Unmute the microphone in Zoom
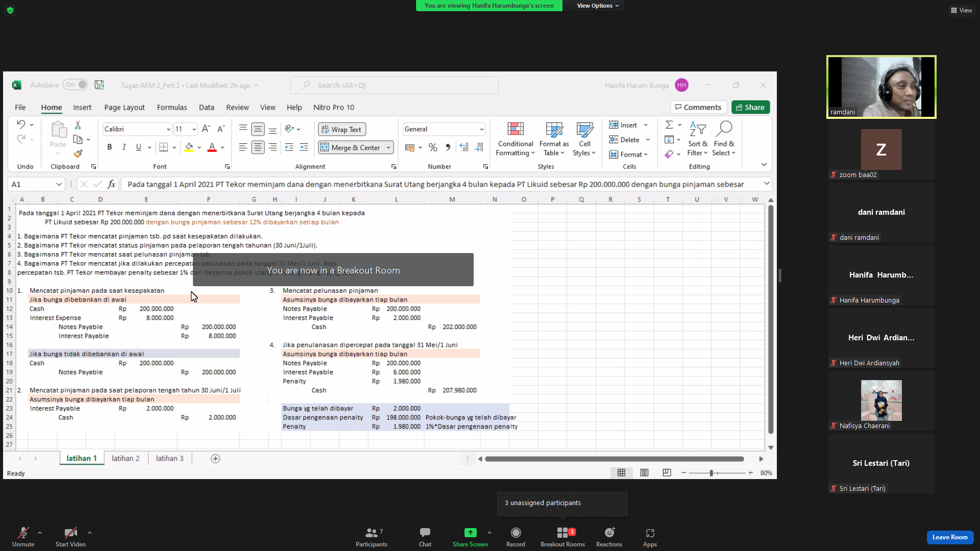This screenshot has height=551, width=980. 23,537
